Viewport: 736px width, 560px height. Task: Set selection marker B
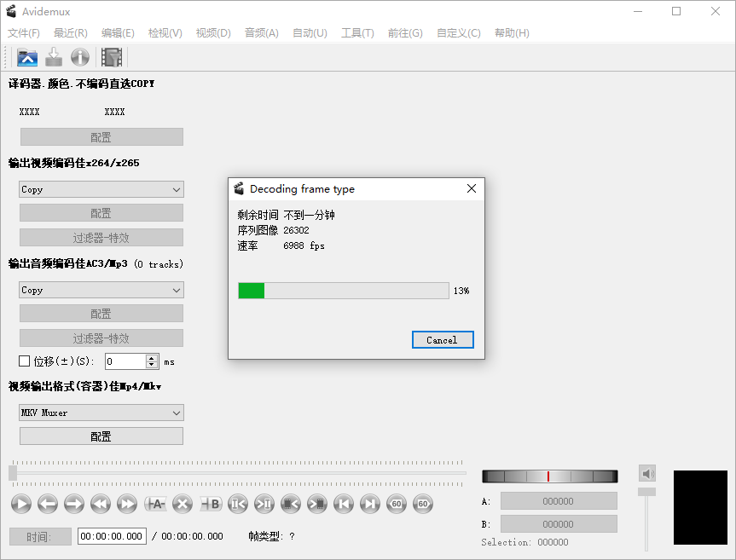click(210, 504)
